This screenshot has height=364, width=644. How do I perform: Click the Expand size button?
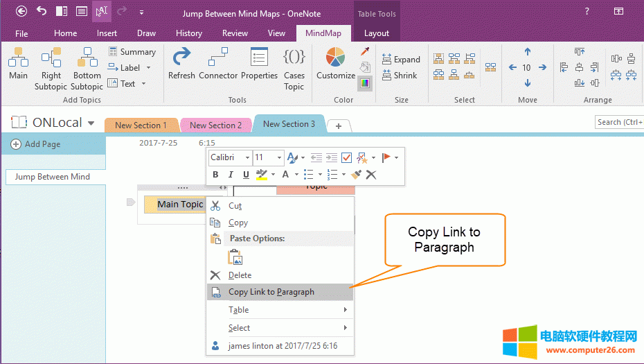[400, 60]
